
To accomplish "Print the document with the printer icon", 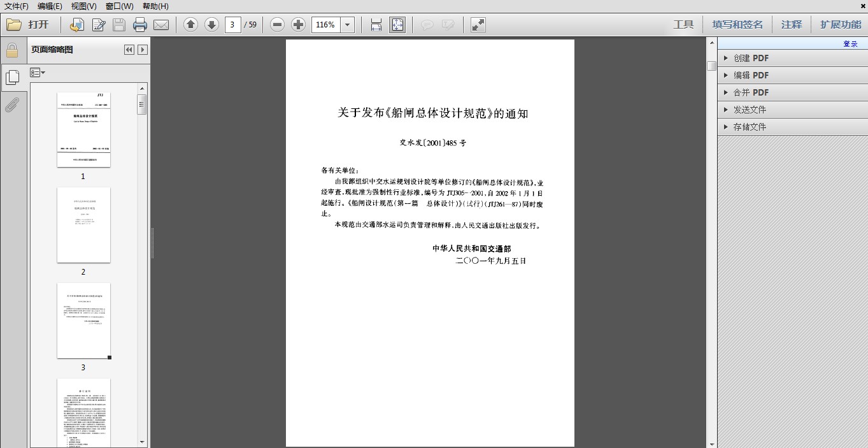I will pyautogui.click(x=140, y=25).
